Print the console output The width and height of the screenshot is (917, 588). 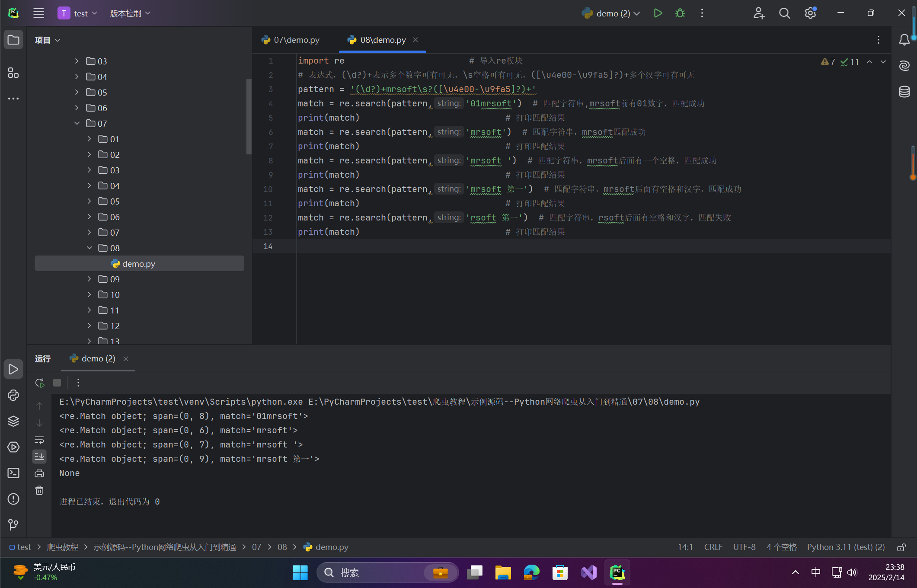tap(39, 473)
